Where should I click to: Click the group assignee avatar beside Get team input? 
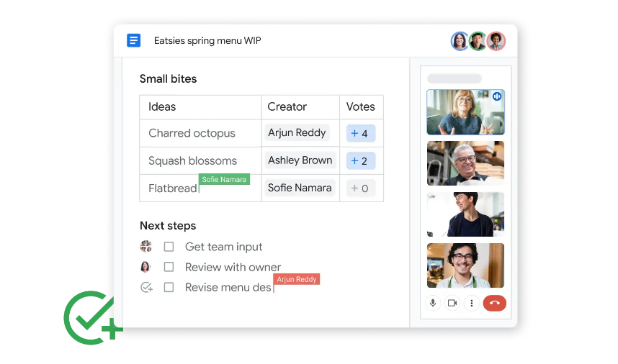[x=146, y=247]
